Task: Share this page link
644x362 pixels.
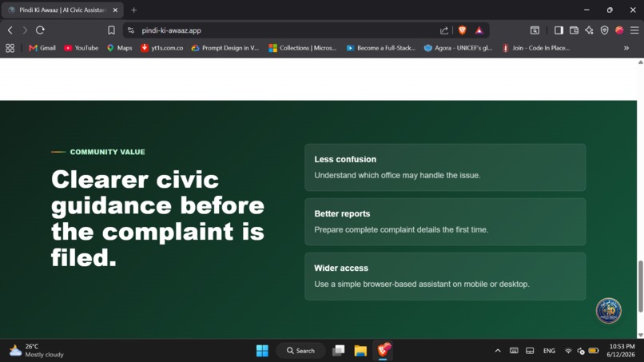Action: click(444, 30)
